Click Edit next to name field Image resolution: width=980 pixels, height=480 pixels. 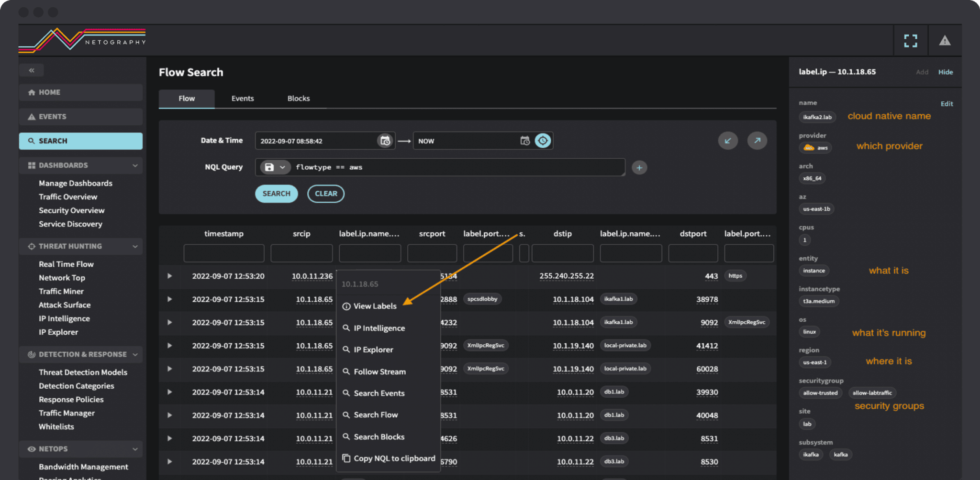pos(947,103)
